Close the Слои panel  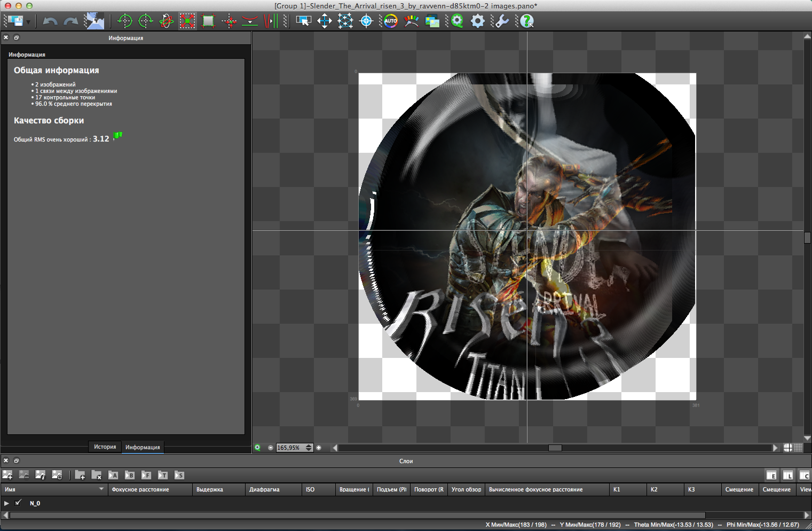tap(6, 460)
